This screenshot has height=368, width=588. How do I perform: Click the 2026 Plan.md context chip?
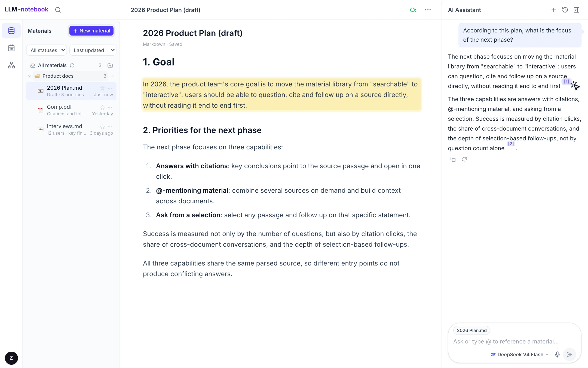pyautogui.click(x=472, y=330)
